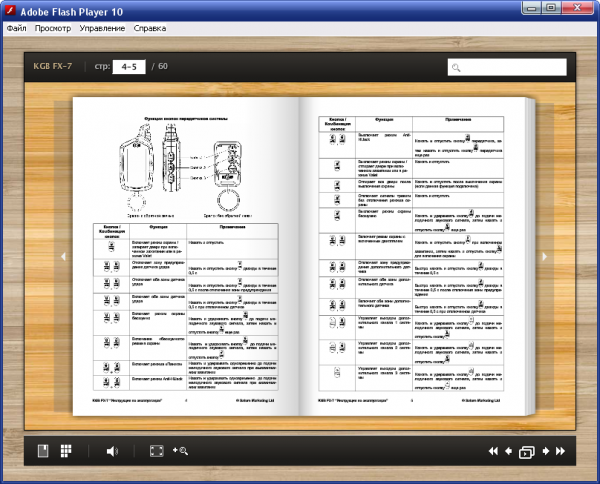Viewport: 600px width, 484px height.
Task: Open the Управление menu
Action: pyautogui.click(x=102, y=28)
